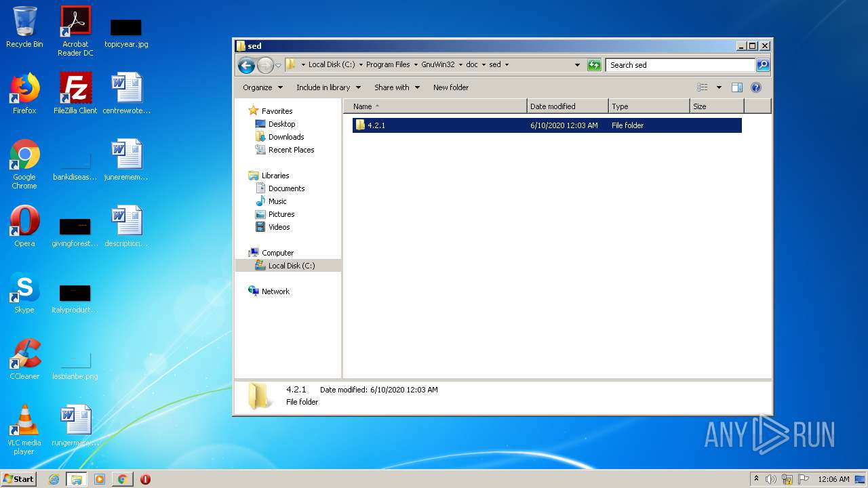The height and width of the screenshot is (488, 868).
Task: Open Internet Explorer from taskbar
Action: 54,479
